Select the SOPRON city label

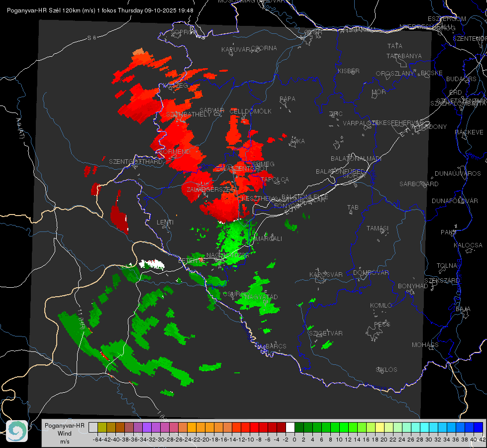click(184, 32)
